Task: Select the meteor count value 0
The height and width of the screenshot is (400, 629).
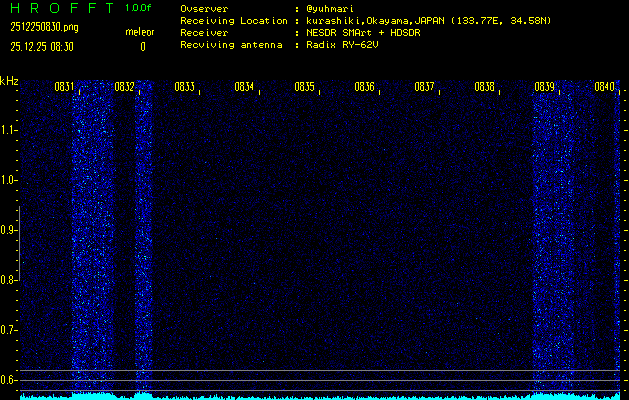Action: click(142, 46)
